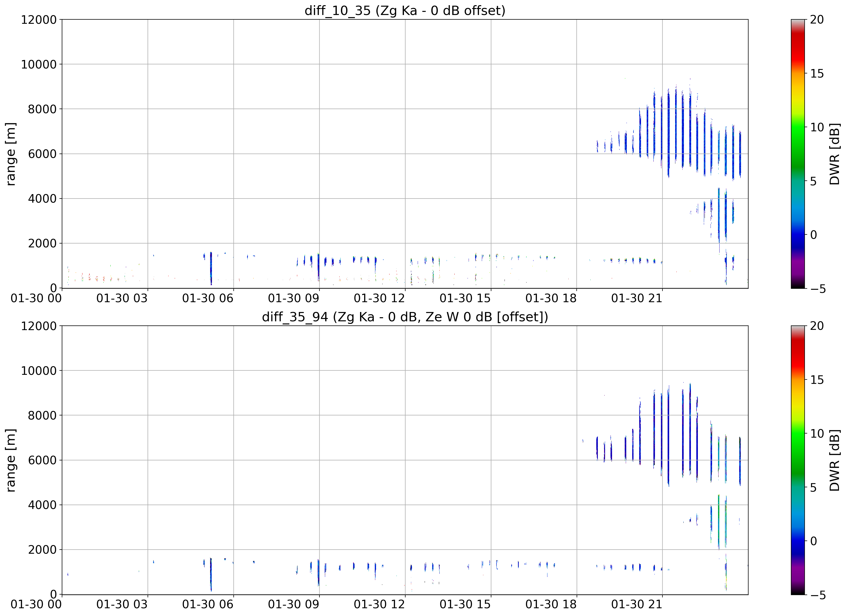This screenshot has height=616, width=847.
Task: Click the "10000" y-tick in the diff_10_35 plot
Action: (39, 64)
